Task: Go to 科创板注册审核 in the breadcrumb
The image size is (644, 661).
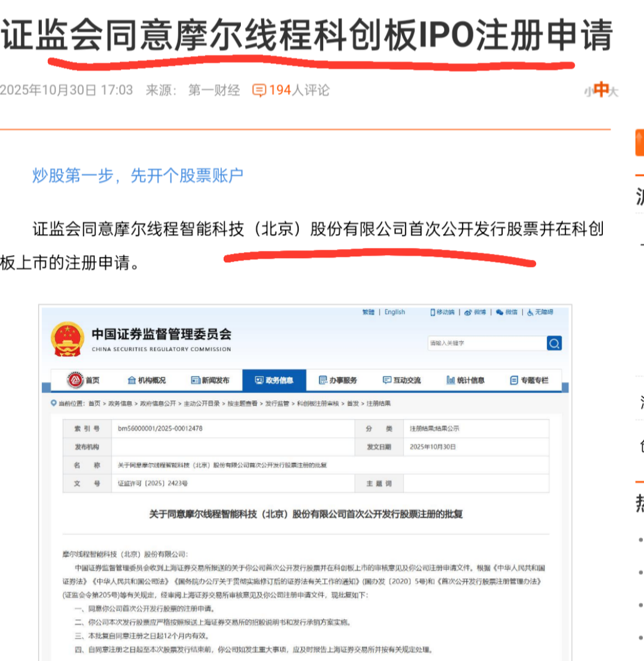Action: point(318,404)
